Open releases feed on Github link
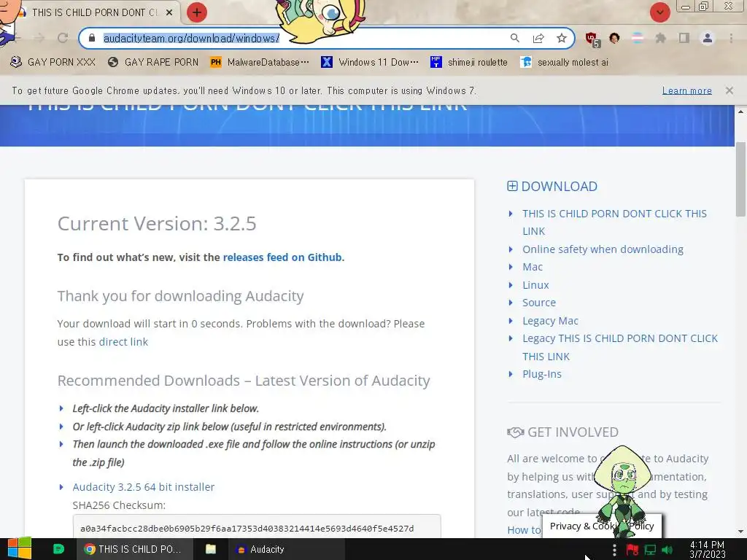 (282, 257)
